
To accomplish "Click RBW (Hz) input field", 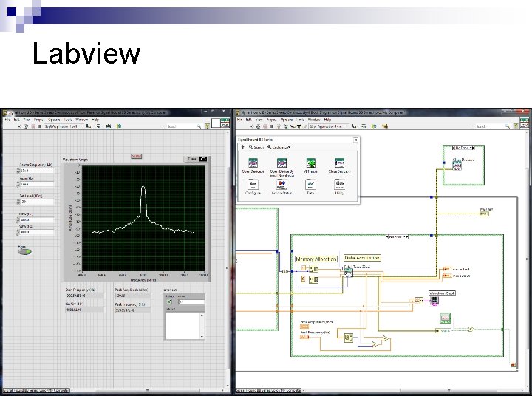I will point(37,220).
